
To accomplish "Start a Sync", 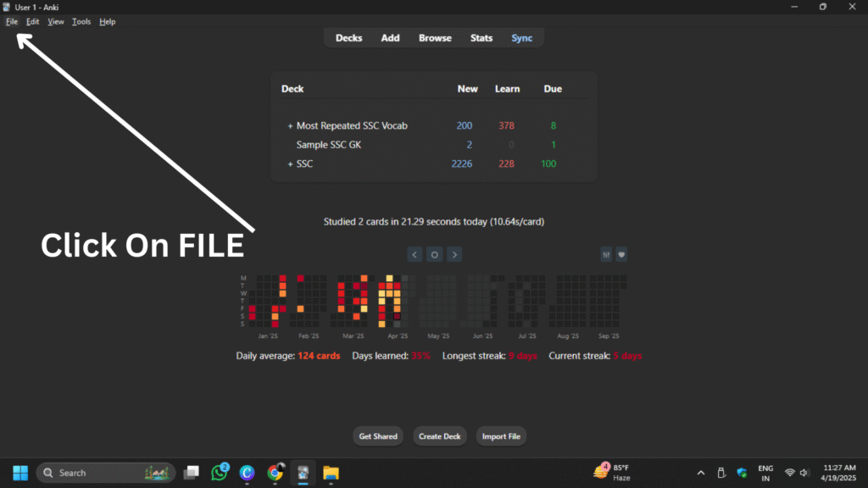I will coord(522,38).
